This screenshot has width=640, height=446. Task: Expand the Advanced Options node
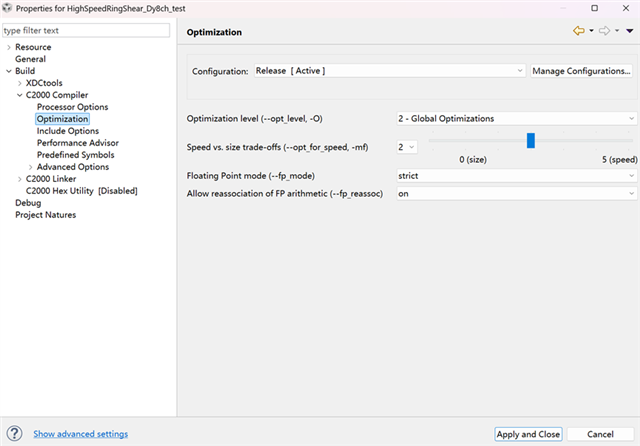[31, 167]
